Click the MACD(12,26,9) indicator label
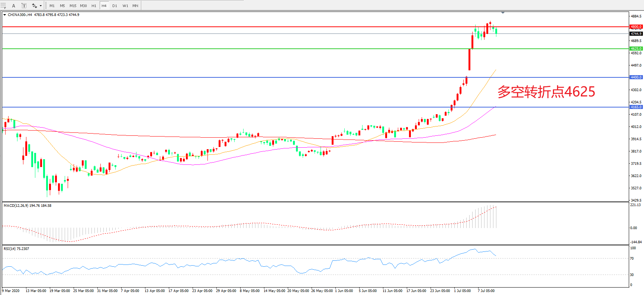The image size is (644, 295). coord(28,205)
